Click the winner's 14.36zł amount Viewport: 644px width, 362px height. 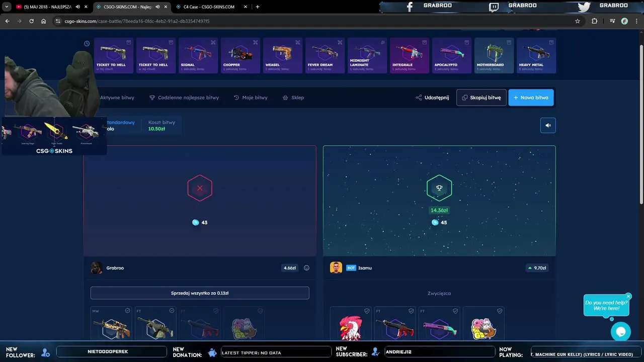(x=439, y=211)
